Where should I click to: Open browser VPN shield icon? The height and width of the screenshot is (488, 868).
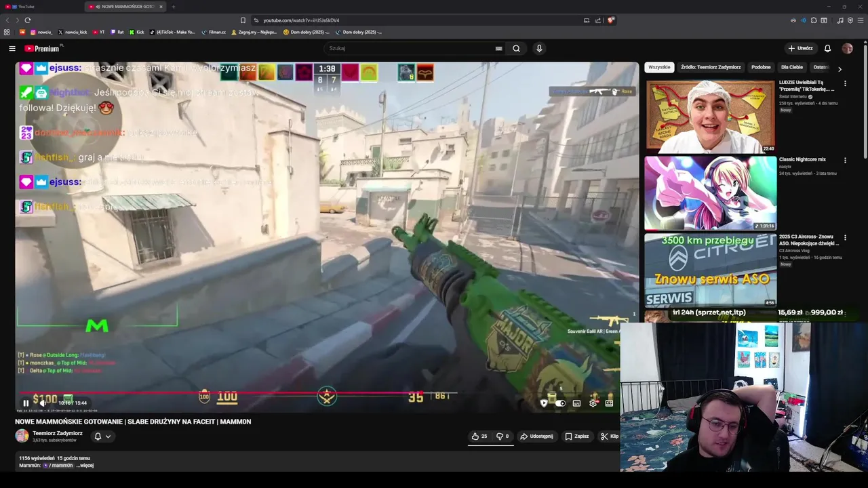[x=850, y=20]
